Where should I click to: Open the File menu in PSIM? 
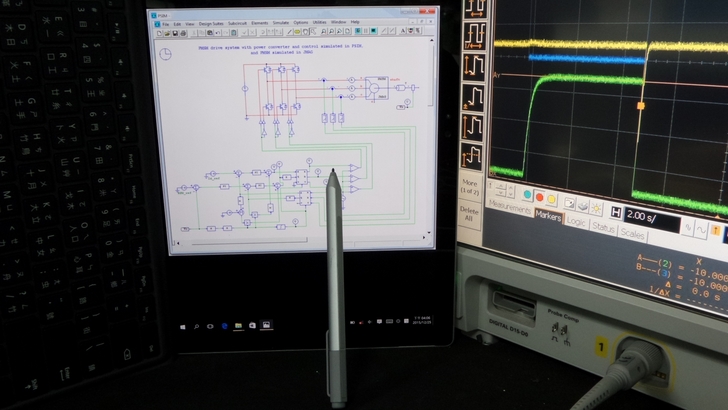pyautogui.click(x=166, y=24)
